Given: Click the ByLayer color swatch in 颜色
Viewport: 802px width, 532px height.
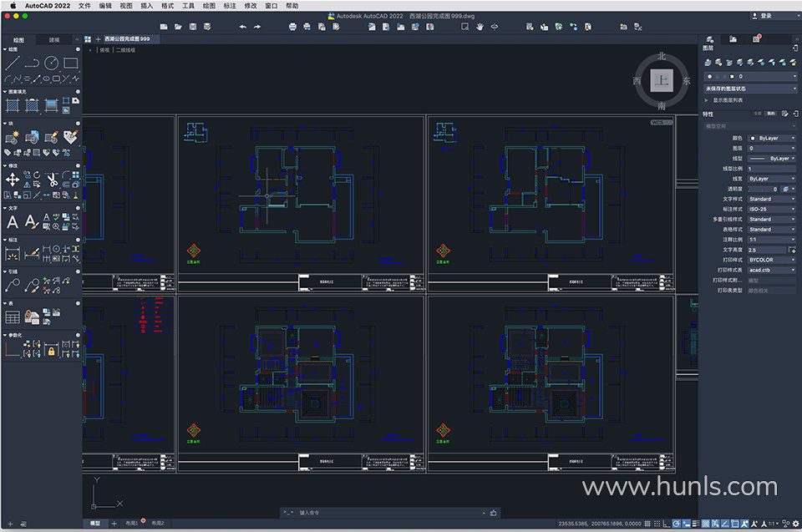Looking at the screenshot, I should (x=753, y=138).
